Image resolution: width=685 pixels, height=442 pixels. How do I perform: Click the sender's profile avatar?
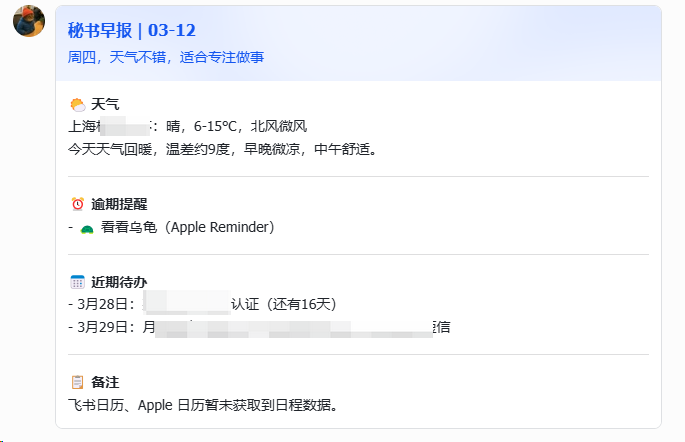point(29,21)
